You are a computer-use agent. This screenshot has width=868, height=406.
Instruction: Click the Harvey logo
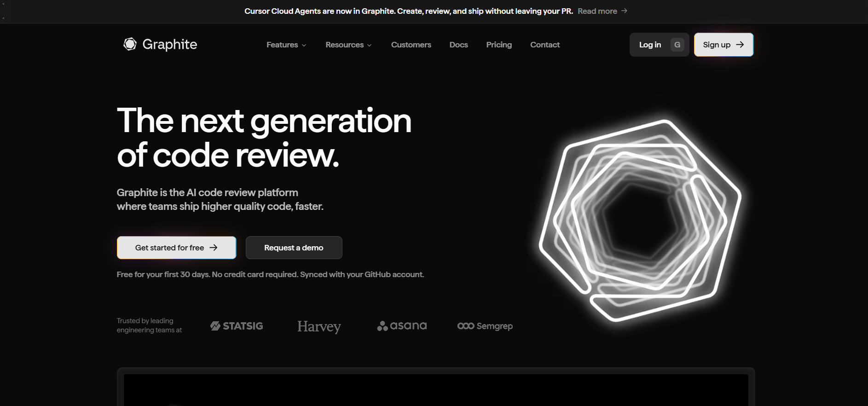pos(319,326)
